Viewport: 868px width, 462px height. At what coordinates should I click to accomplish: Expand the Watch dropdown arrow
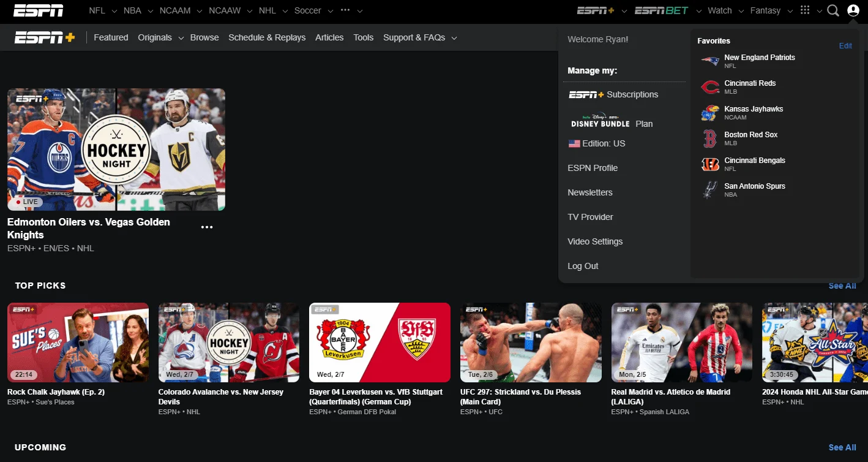(741, 11)
